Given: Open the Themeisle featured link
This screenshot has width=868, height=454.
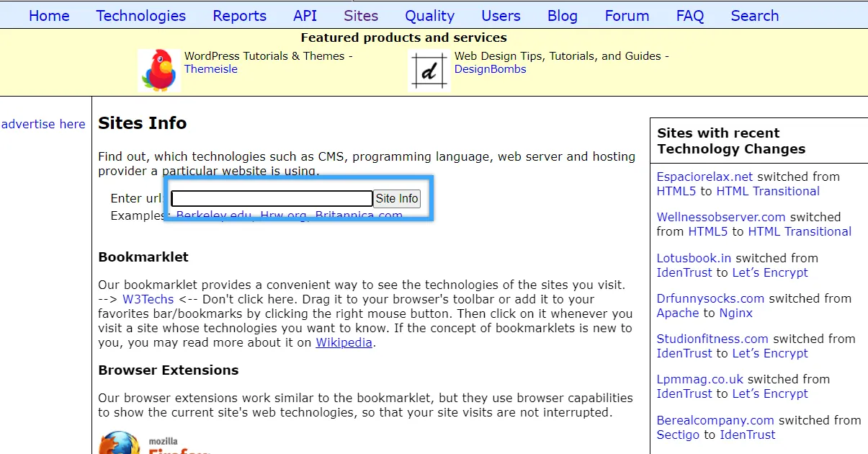Looking at the screenshot, I should coord(210,69).
